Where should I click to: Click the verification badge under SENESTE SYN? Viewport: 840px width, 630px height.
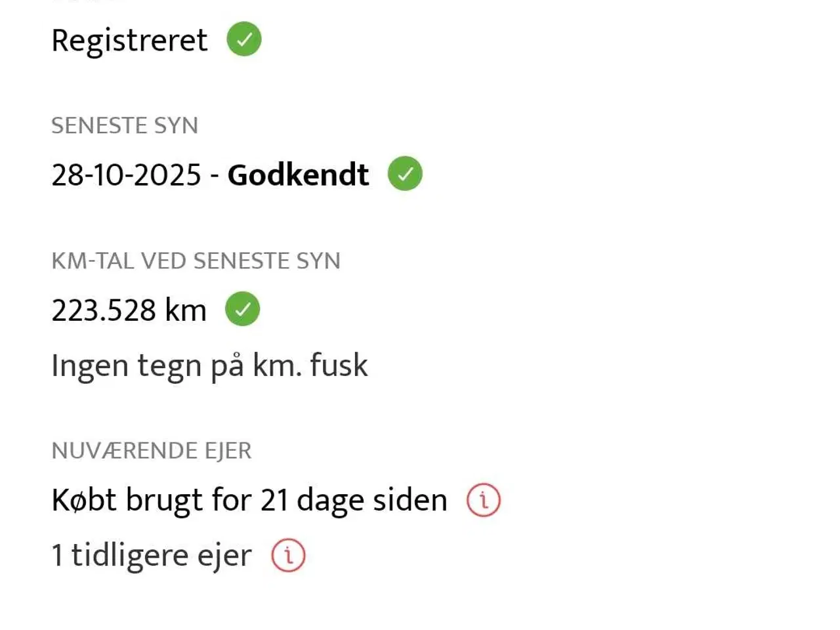404,173
